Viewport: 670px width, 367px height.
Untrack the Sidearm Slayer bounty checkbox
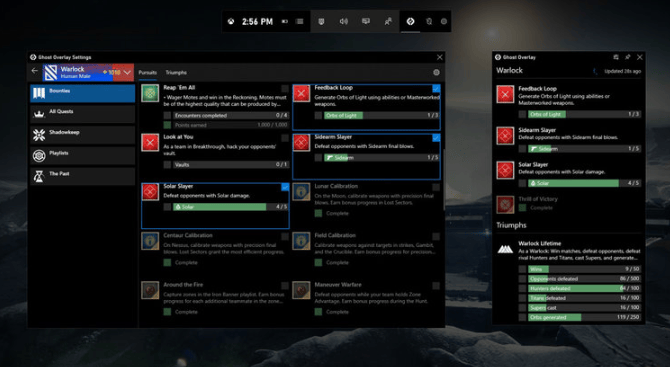click(x=436, y=138)
